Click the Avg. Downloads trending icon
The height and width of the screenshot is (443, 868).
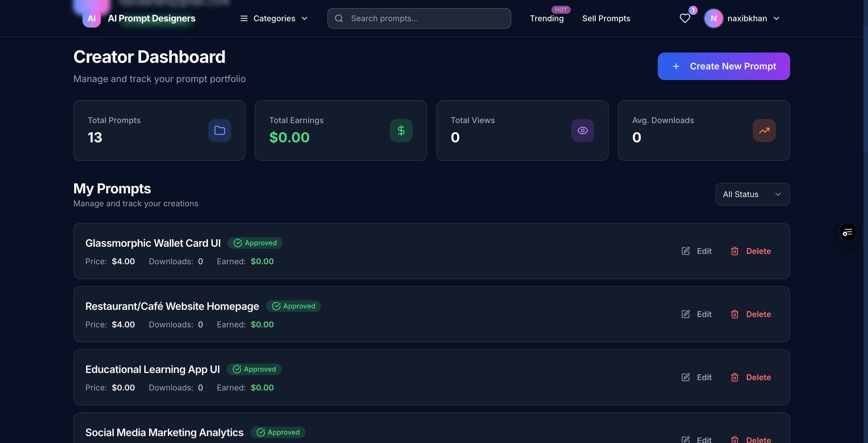[764, 130]
